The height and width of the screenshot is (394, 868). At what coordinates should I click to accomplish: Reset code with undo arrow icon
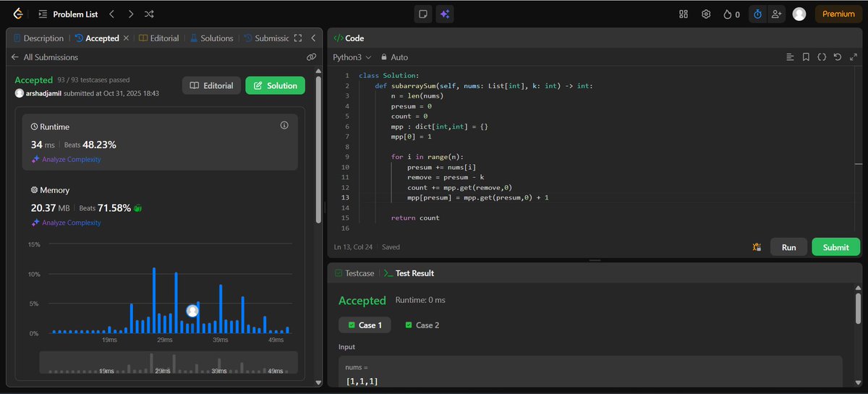[x=837, y=56]
